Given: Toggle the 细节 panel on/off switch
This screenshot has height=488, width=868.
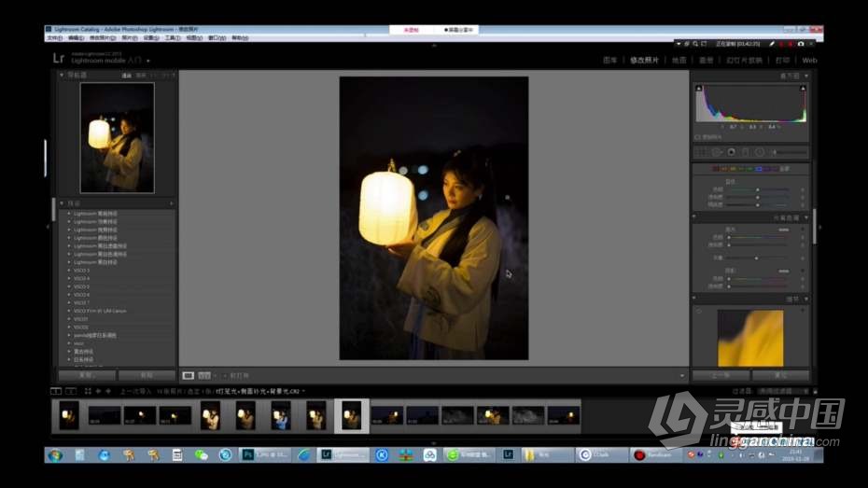Looking at the screenshot, I should point(694,299).
